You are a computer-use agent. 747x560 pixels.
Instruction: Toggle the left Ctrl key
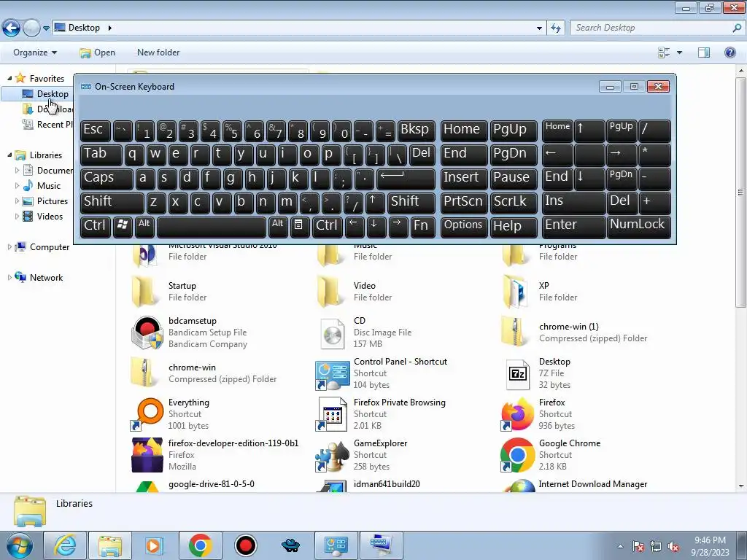tap(96, 226)
